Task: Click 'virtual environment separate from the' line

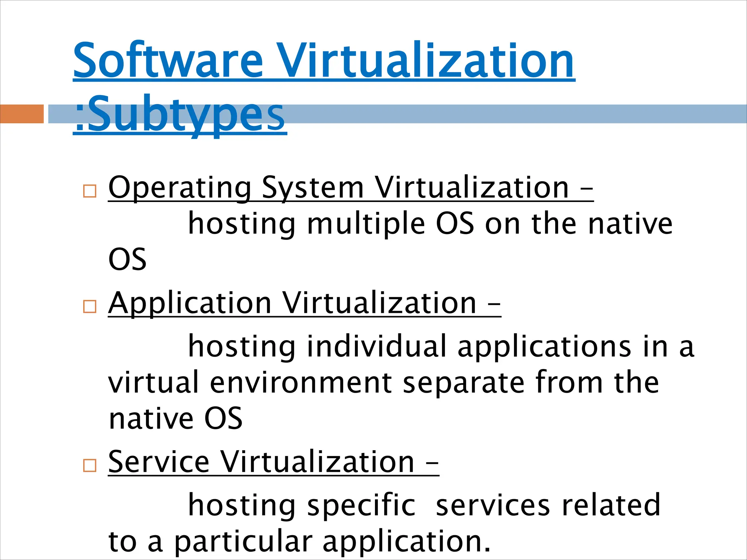Action: [x=384, y=382]
